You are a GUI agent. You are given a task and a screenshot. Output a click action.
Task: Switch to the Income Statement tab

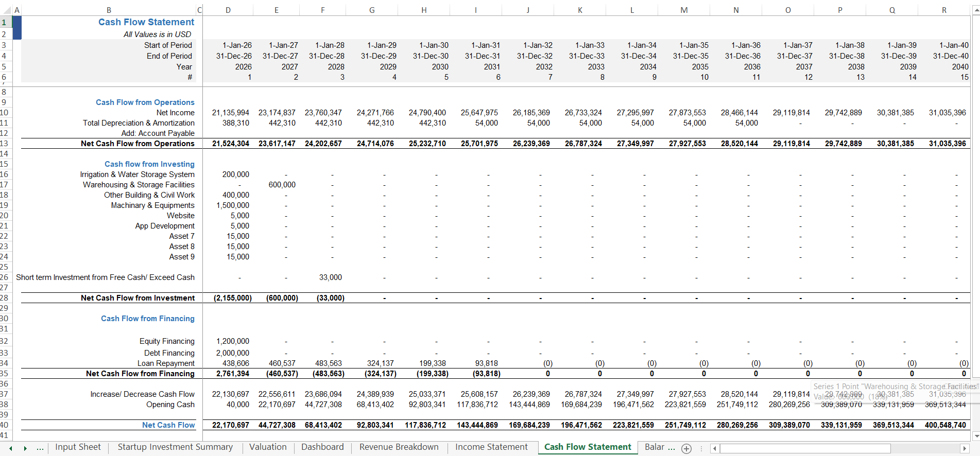[x=491, y=447]
